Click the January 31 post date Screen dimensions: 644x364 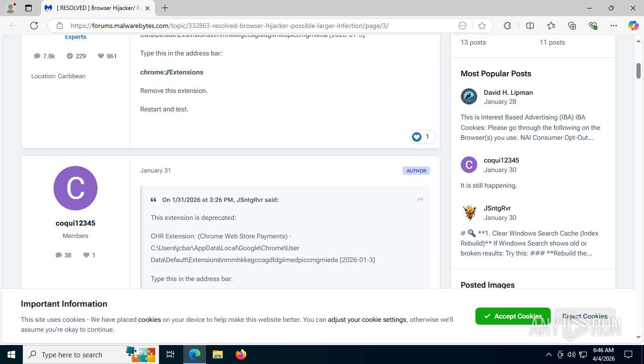[155, 171]
